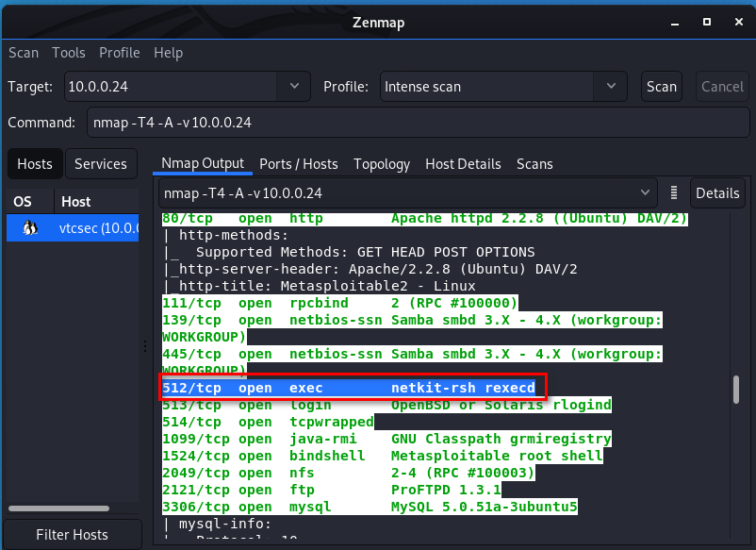Click the host list horizontal scrollbar
Image resolution: width=756 pixels, height=550 pixels.
click(58, 508)
